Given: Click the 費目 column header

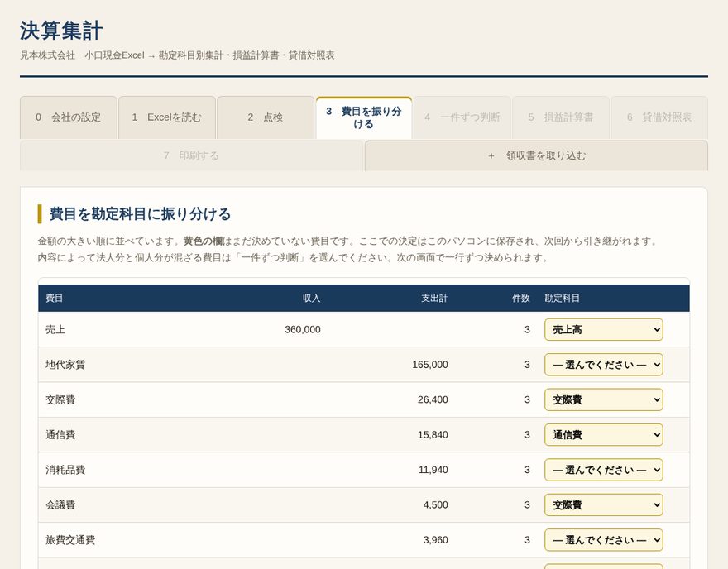Looking at the screenshot, I should click(55, 298).
